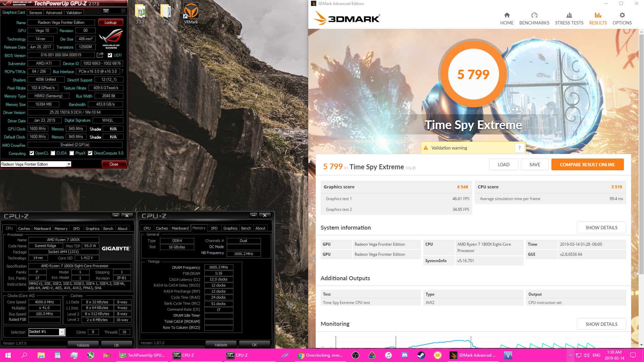Click the BIOS export share icon in GPU-Z

pos(100,55)
